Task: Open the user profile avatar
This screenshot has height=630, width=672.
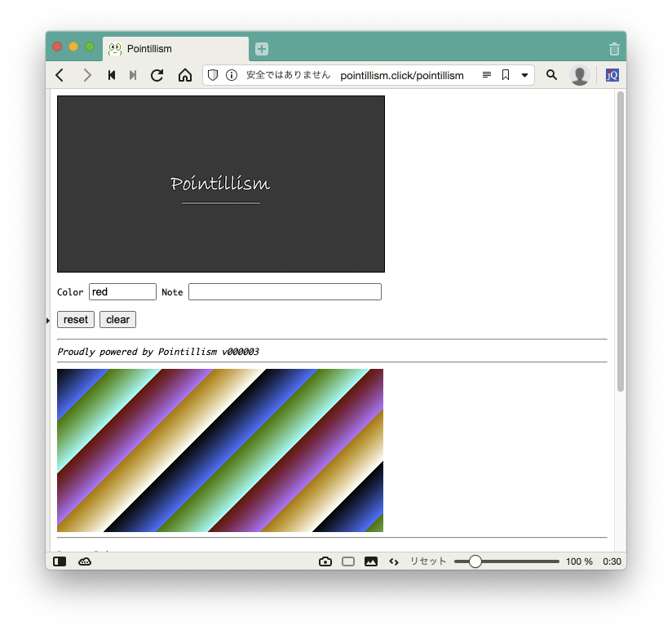Action: (580, 75)
